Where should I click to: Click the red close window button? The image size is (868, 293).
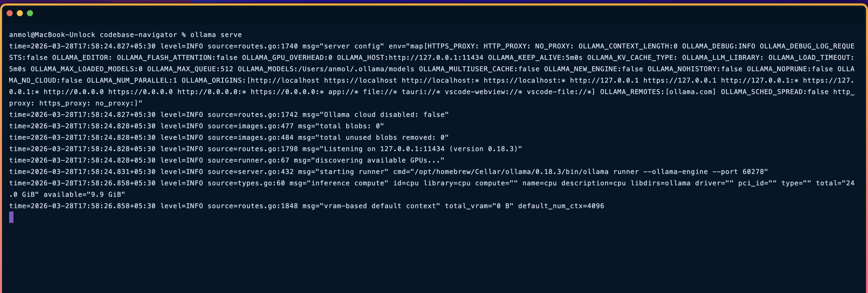(x=10, y=13)
